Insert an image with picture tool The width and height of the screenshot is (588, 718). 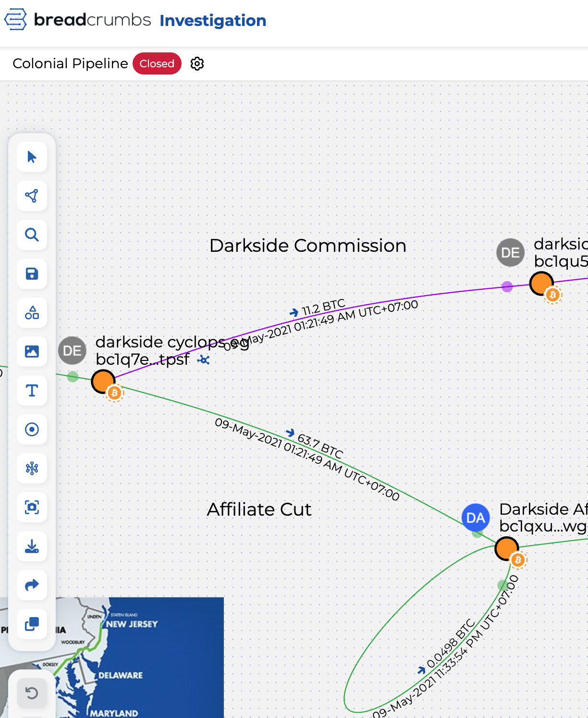(x=32, y=352)
